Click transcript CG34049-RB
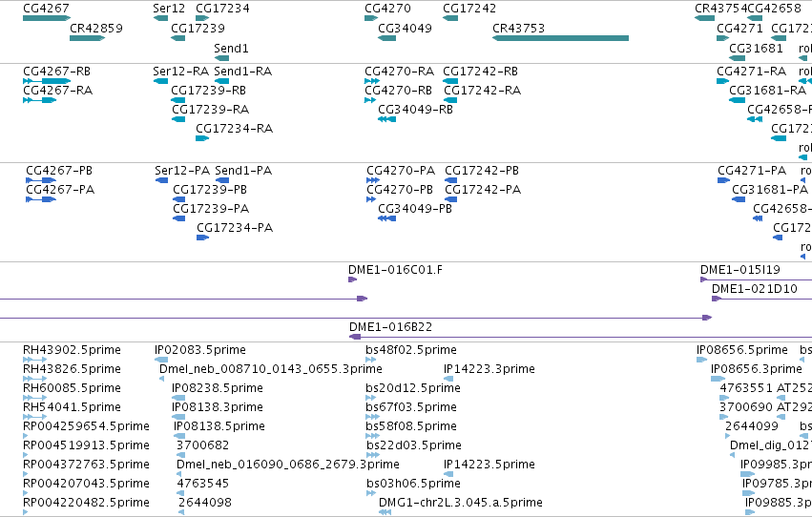 [x=386, y=119]
